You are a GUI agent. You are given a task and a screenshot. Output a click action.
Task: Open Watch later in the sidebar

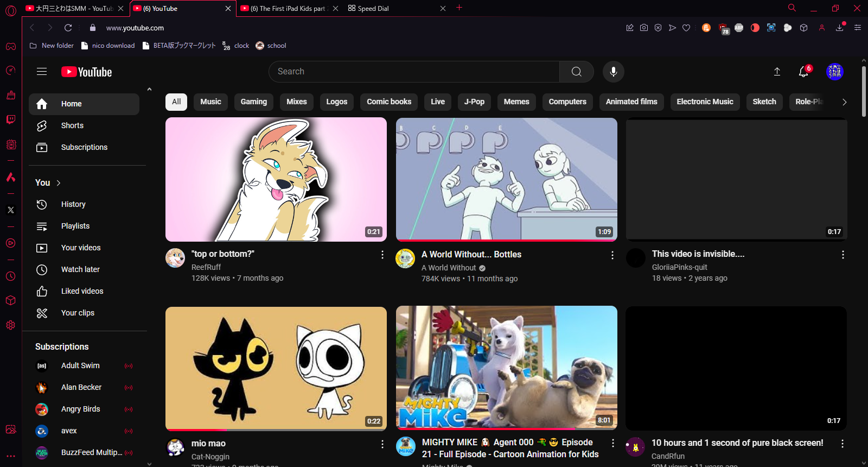(x=84, y=269)
